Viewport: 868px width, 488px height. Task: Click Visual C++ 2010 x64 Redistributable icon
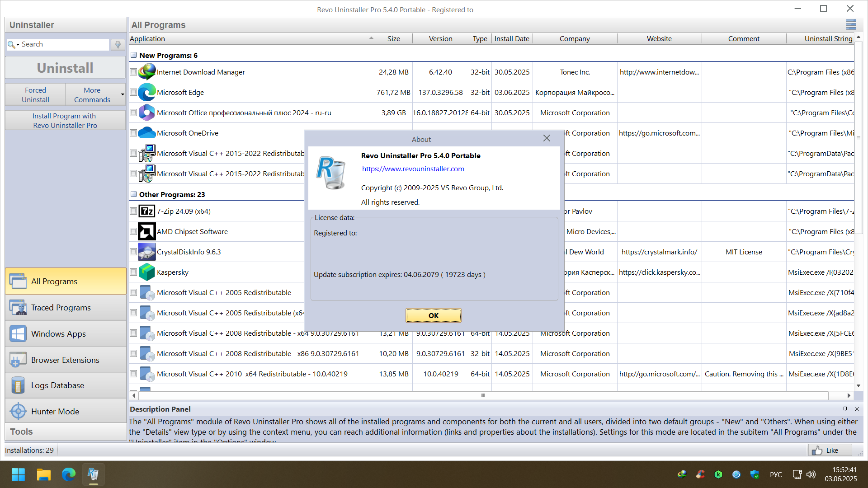coord(147,374)
